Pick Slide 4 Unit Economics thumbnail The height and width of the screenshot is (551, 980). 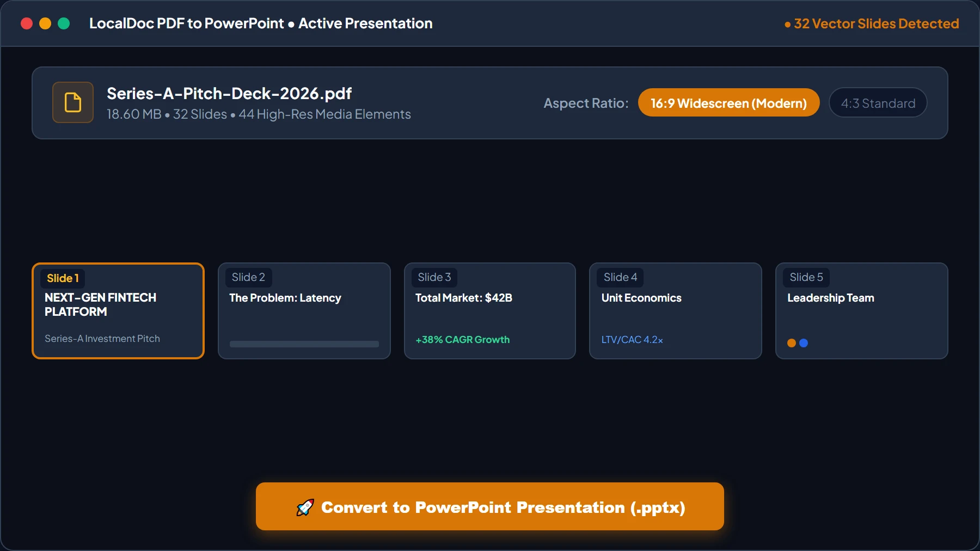pos(676,311)
